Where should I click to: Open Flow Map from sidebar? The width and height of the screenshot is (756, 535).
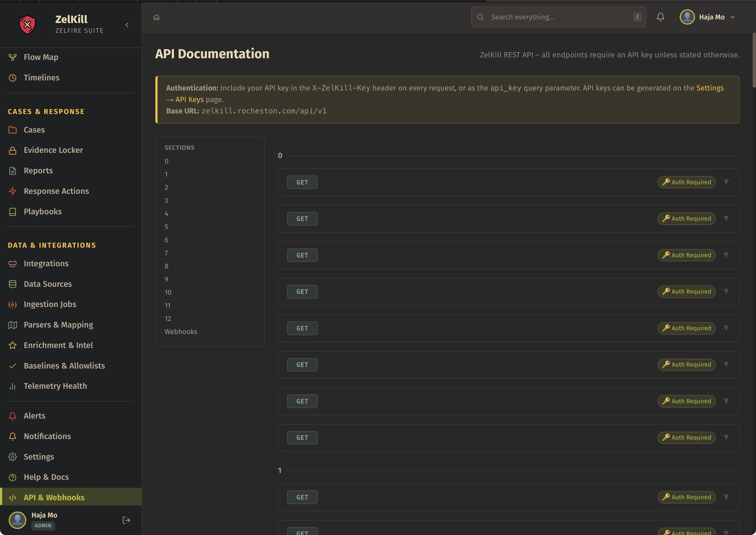click(x=41, y=57)
